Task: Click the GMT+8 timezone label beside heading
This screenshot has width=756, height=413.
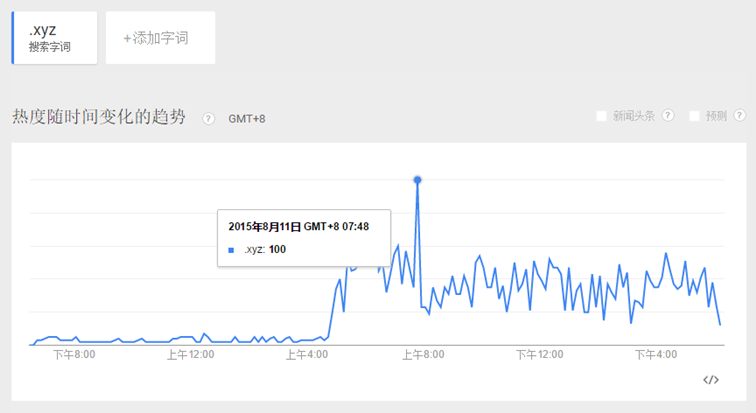Action: 247,119
